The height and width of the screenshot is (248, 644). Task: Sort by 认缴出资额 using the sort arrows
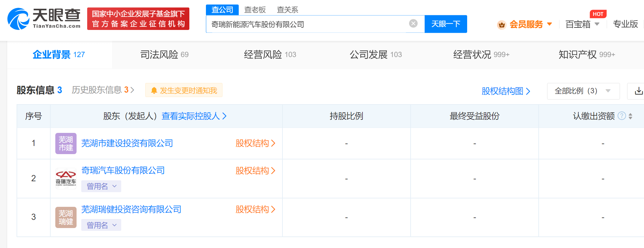click(x=630, y=116)
